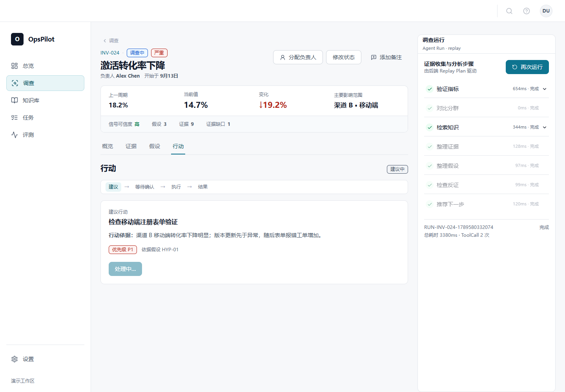565x392 pixels.
Task: Click the 任务 checklist icon
Action: tap(15, 118)
